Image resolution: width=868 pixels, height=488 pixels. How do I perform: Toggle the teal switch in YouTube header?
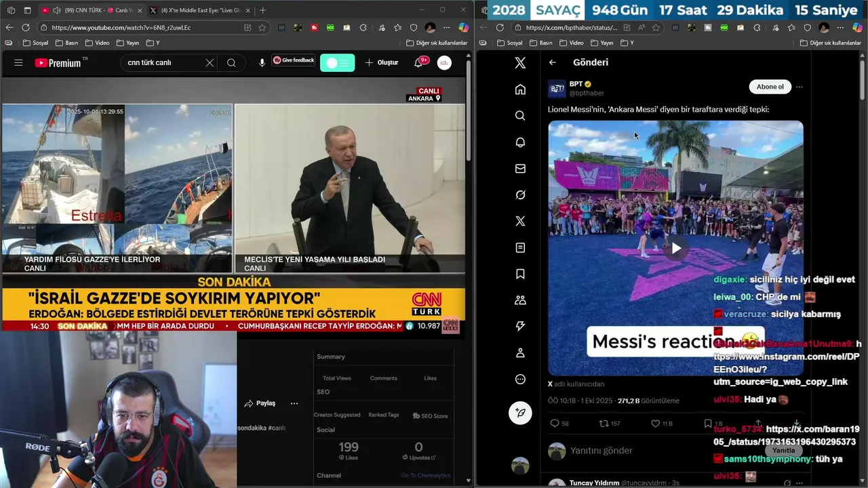point(337,62)
